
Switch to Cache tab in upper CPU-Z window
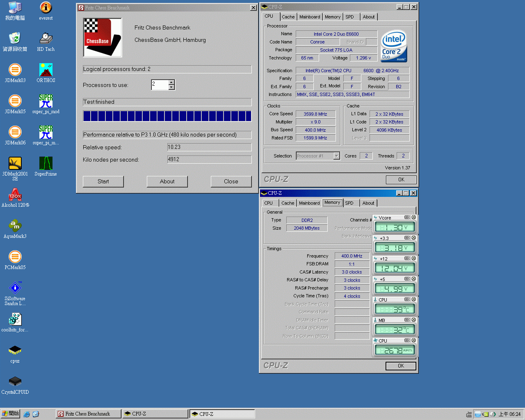[x=288, y=17]
